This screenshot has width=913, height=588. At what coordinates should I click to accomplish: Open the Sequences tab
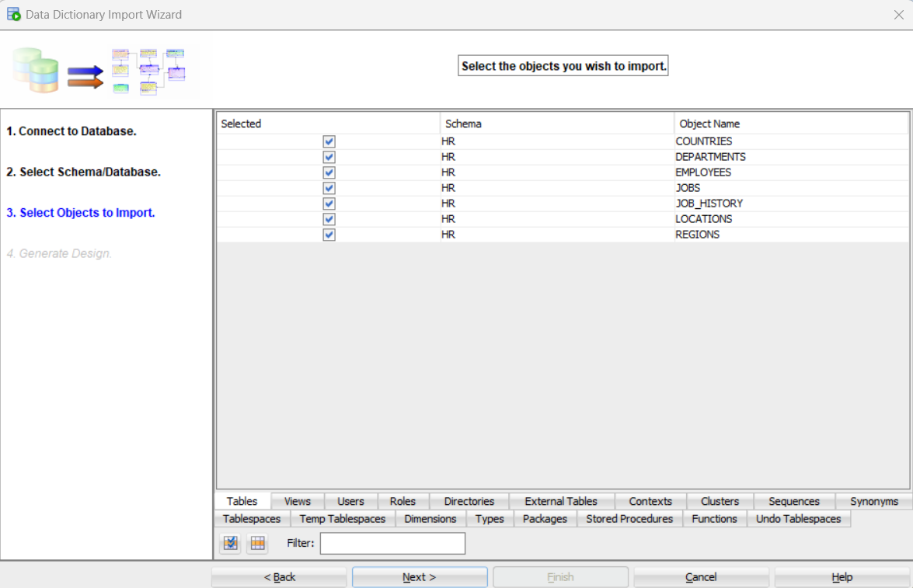coord(793,501)
